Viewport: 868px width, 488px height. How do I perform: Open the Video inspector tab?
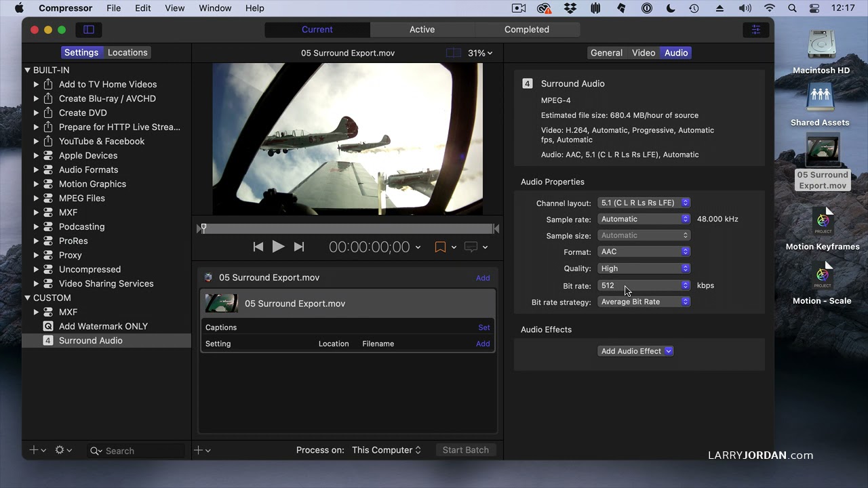(x=644, y=52)
